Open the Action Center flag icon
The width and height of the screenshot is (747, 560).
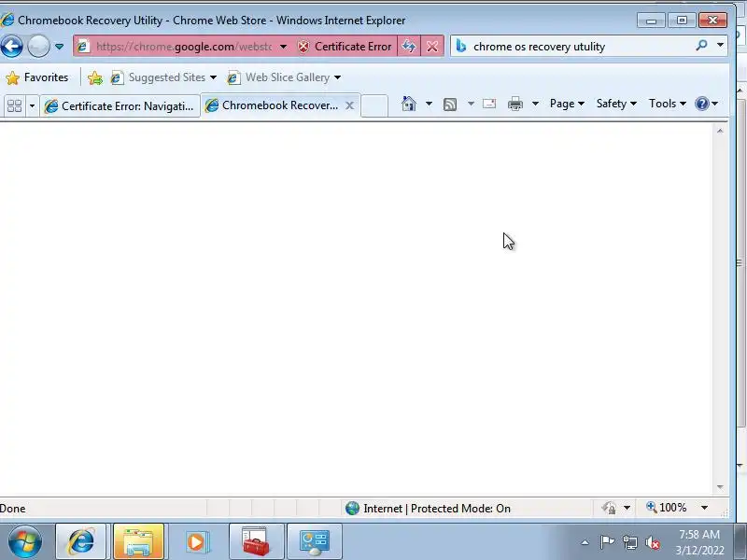[607, 542]
